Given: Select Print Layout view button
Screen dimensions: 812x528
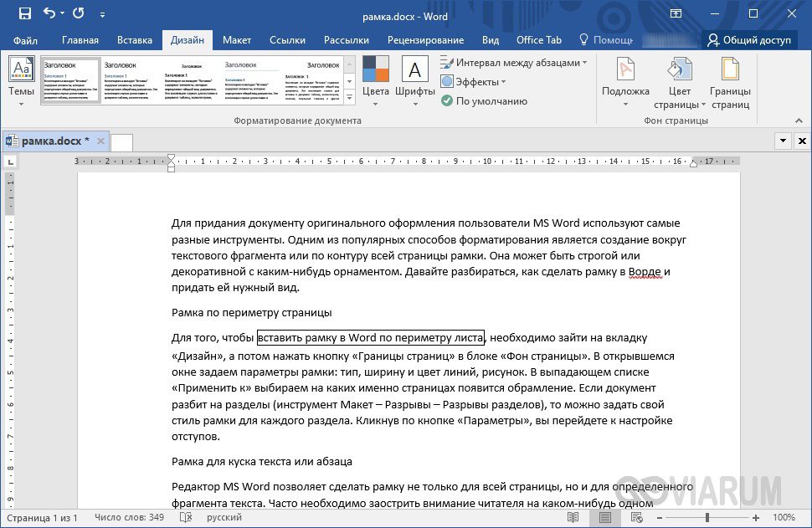Looking at the screenshot, I should pyautogui.click(x=604, y=517).
